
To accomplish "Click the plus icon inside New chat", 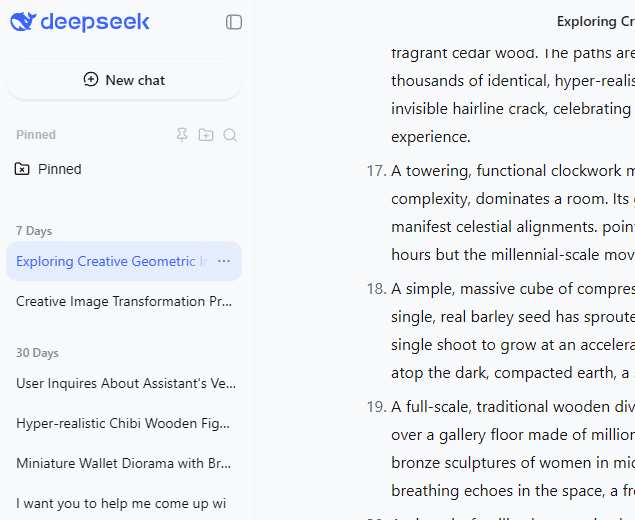I will click(91, 80).
